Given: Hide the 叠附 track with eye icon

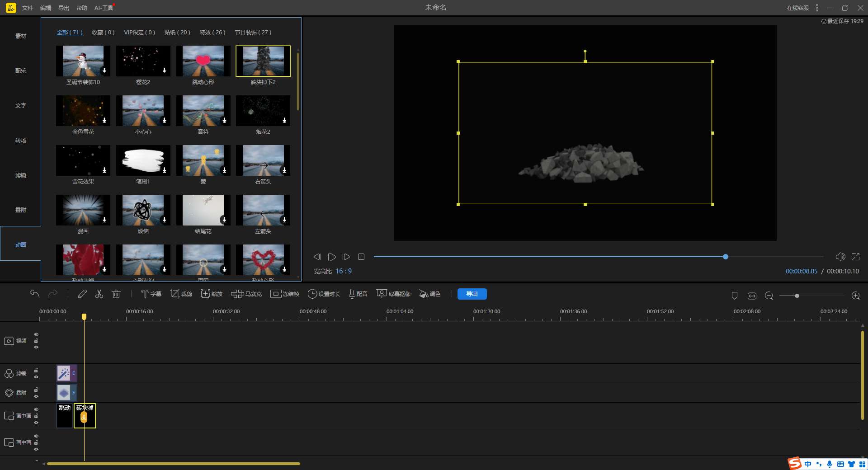Looking at the screenshot, I should (36, 396).
